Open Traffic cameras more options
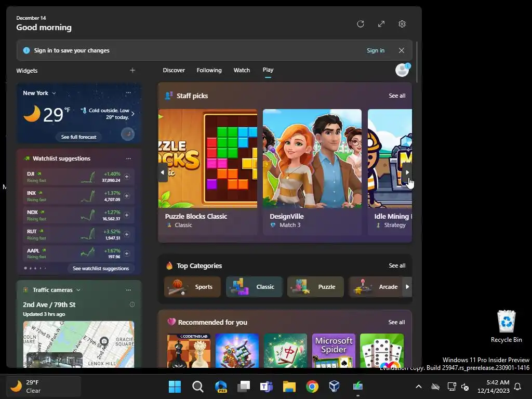The height and width of the screenshot is (399, 532). 128,290
